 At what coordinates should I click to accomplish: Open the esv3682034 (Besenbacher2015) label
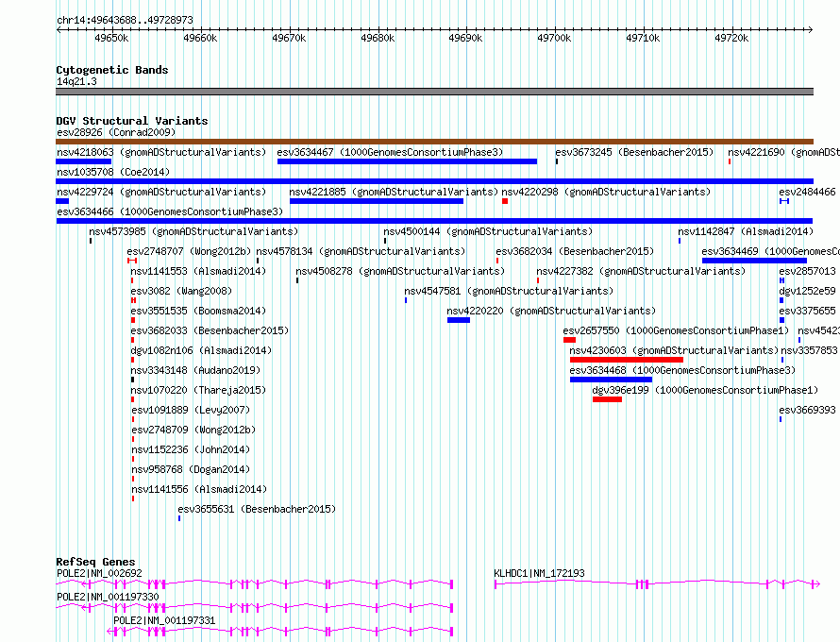575,251
